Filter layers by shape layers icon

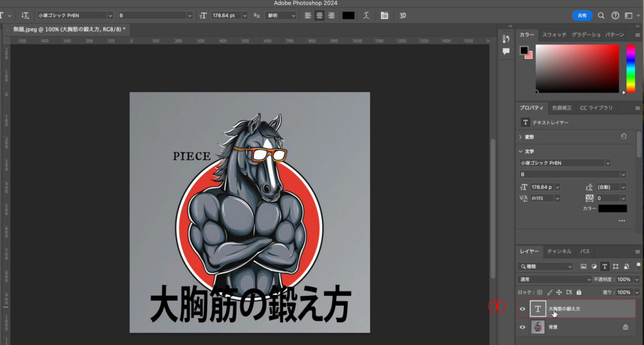pyautogui.click(x=615, y=266)
